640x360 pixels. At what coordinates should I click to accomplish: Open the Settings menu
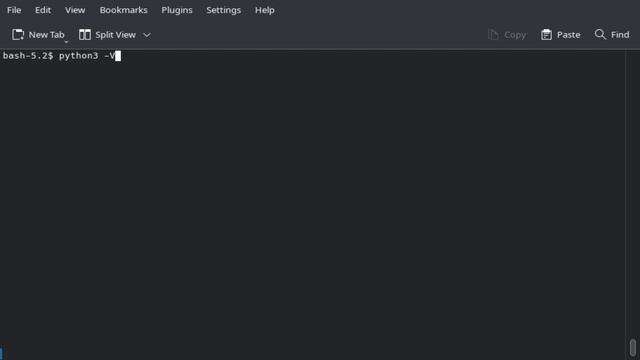coord(223,10)
